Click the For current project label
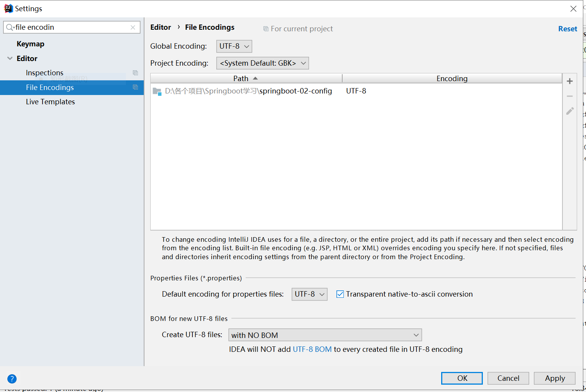 pos(302,29)
